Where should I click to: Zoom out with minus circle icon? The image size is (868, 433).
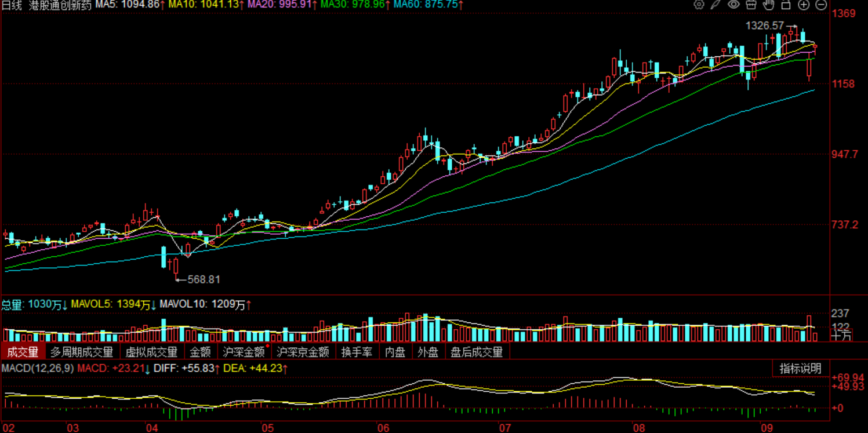coord(821,5)
